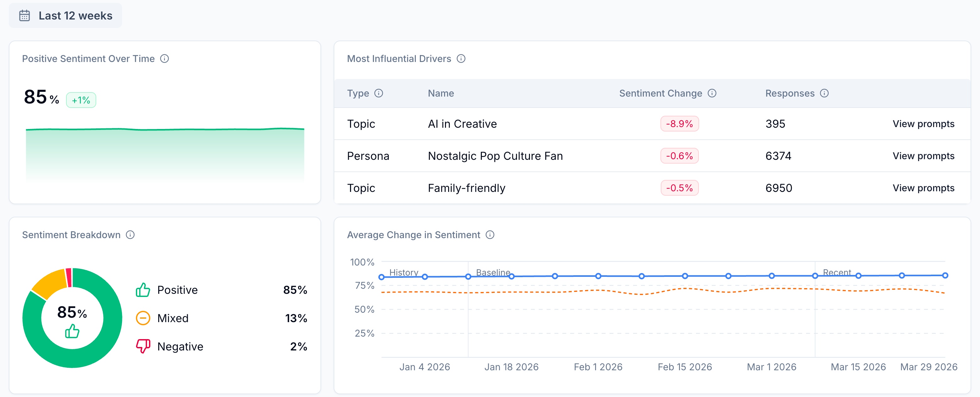
Task: Click the Name column header
Action: 441,93
